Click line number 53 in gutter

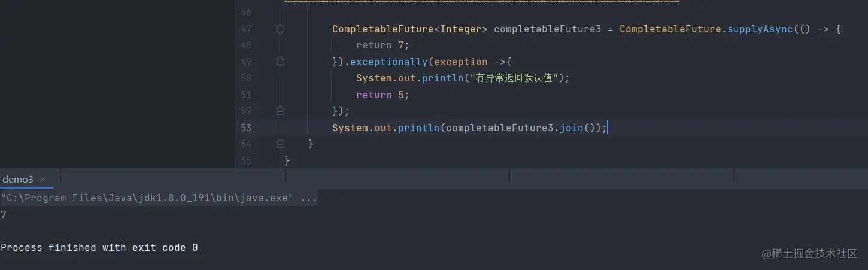245,128
